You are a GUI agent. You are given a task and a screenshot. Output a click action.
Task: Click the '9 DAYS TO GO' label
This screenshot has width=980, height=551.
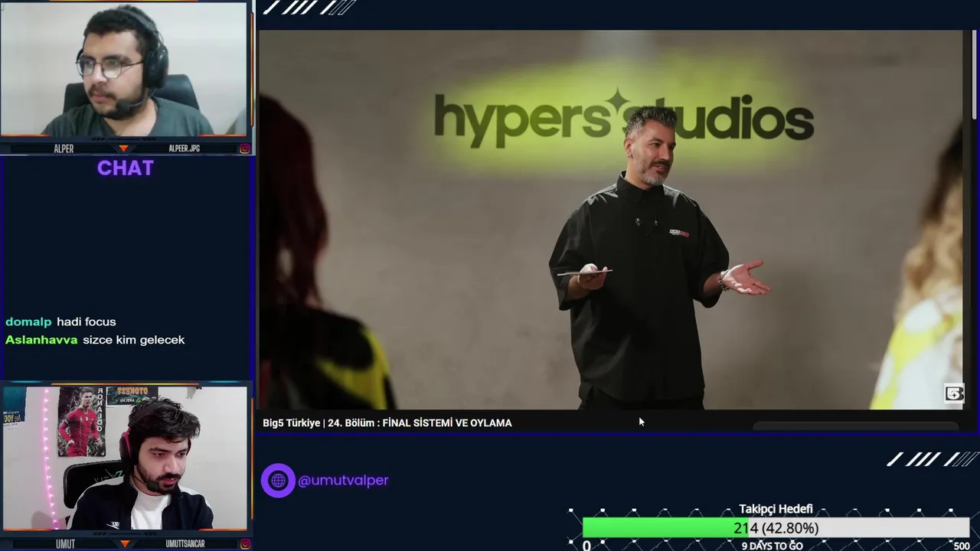(772, 546)
